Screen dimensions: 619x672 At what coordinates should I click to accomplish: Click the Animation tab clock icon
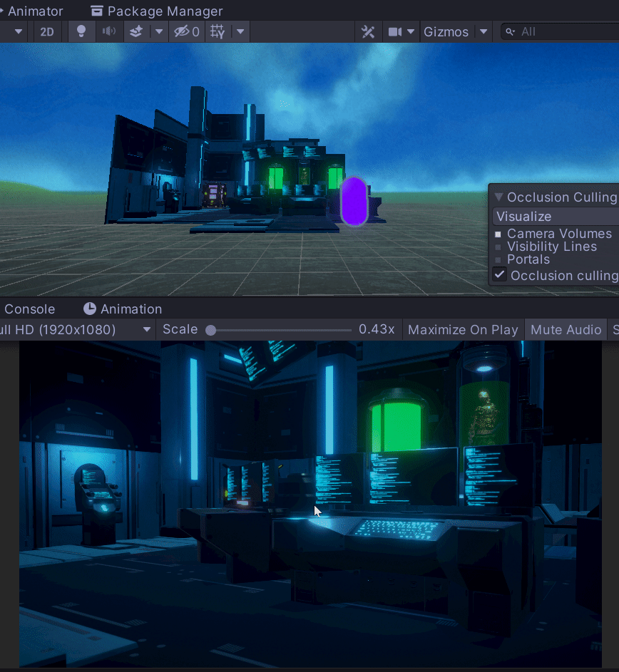click(90, 309)
